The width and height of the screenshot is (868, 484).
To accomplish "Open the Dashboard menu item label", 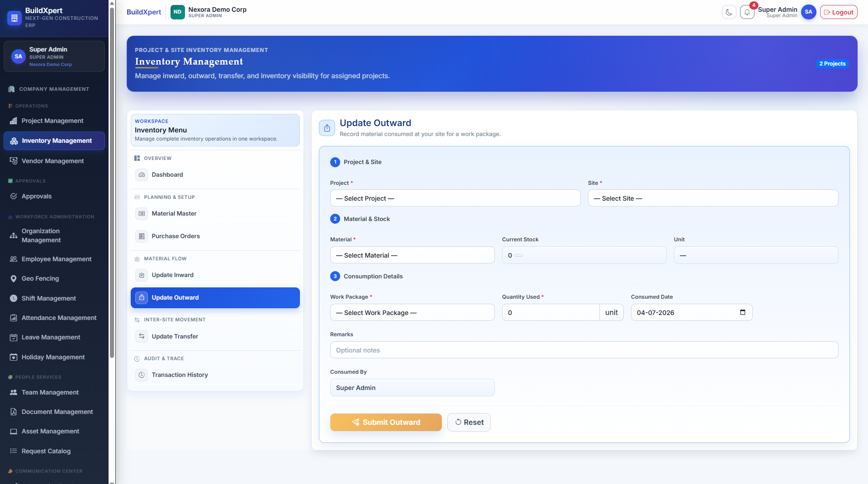I will pyautogui.click(x=167, y=175).
